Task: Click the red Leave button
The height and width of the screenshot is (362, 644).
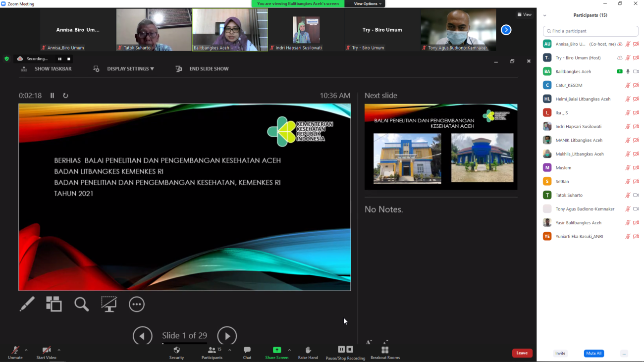Action: pyautogui.click(x=522, y=353)
